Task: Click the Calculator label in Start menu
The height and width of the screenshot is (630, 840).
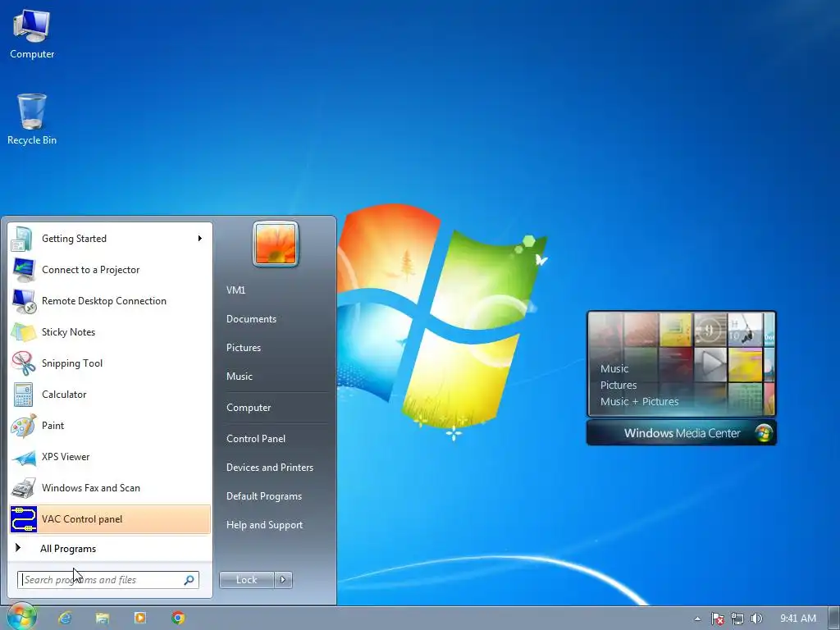Action: (64, 395)
